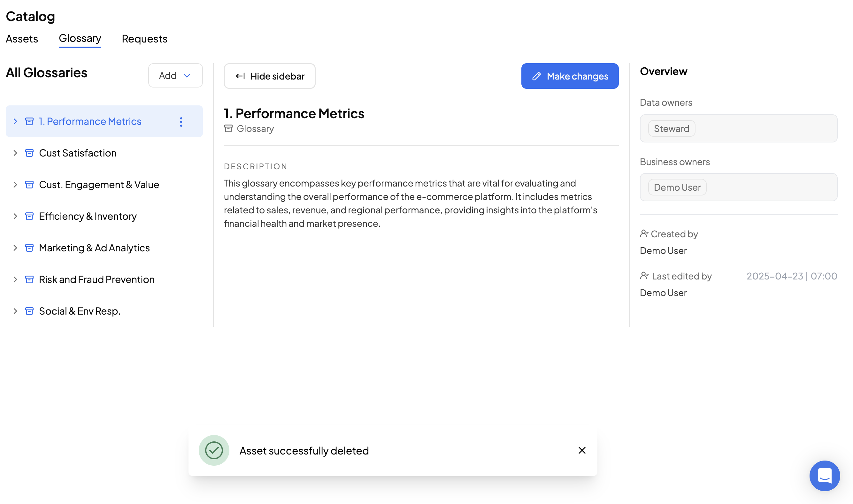Expand the 1. Performance Metrics tree node
Image resolution: width=853 pixels, height=504 pixels.
point(15,121)
